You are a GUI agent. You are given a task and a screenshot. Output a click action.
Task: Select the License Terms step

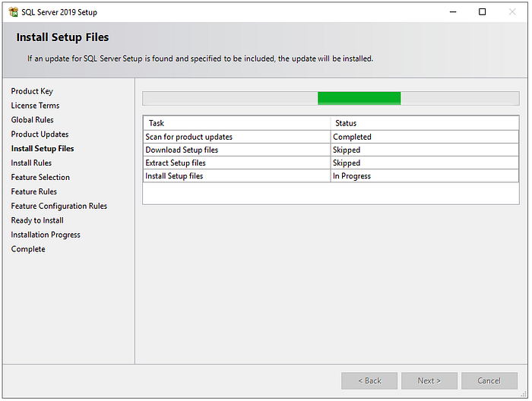(x=35, y=106)
